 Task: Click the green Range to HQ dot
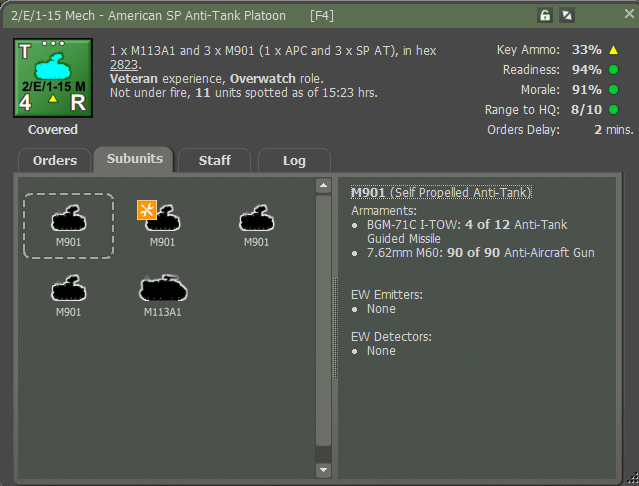tap(613, 110)
